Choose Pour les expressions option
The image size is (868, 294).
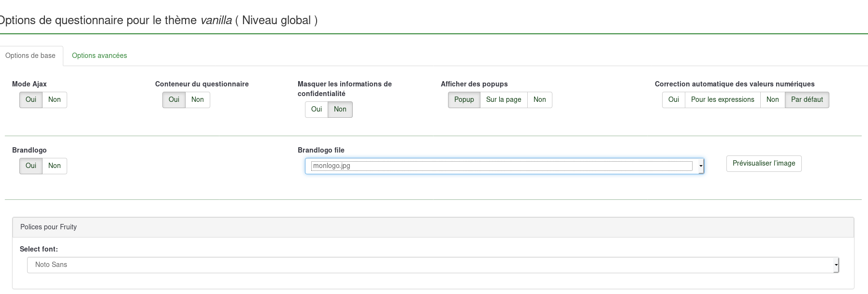coord(723,99)
